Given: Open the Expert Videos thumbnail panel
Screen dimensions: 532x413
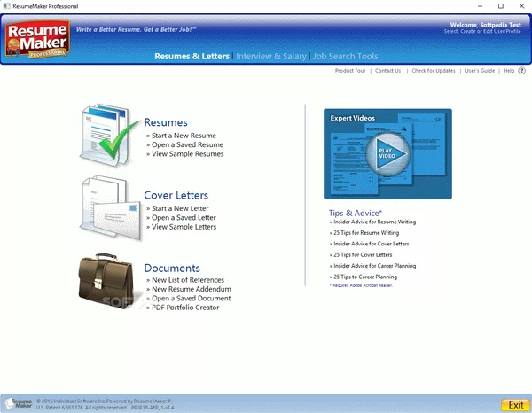Looking at the screenshot, I should click(387, 153).
